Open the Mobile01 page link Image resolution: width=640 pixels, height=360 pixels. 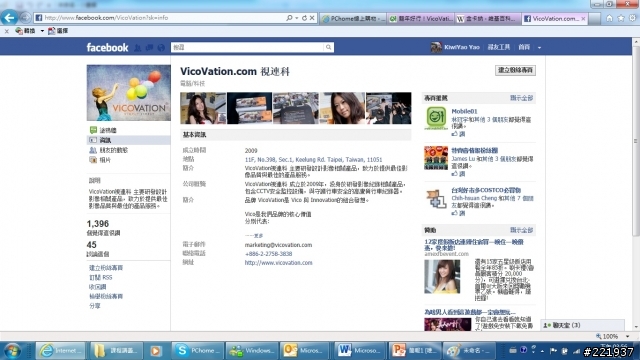[x=464, y=111]
